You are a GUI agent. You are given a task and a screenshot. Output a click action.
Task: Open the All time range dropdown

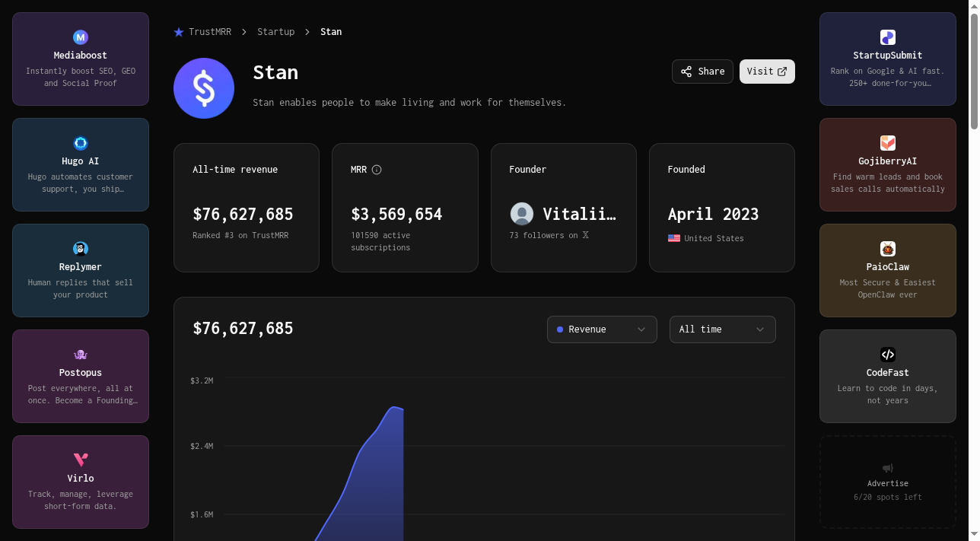pyautogui.click(x=723, y=329)
